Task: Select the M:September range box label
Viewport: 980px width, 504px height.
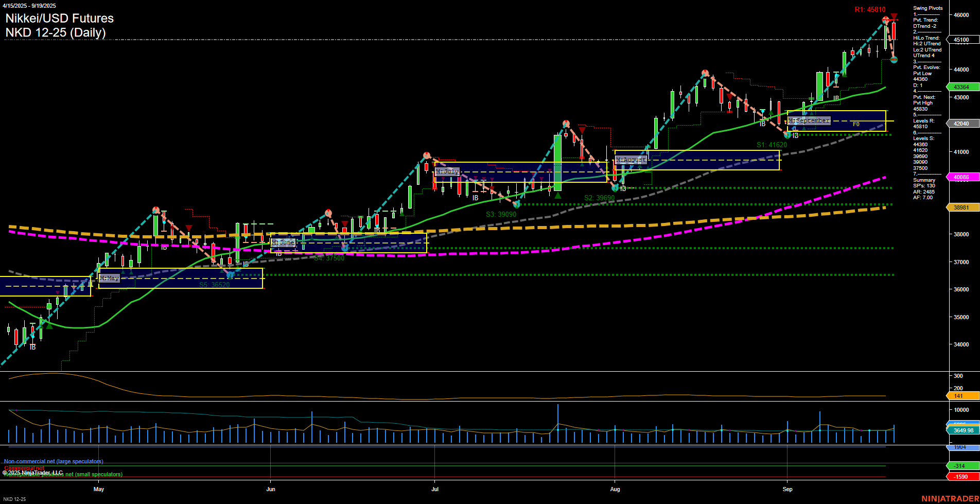Action: (810, 120)
